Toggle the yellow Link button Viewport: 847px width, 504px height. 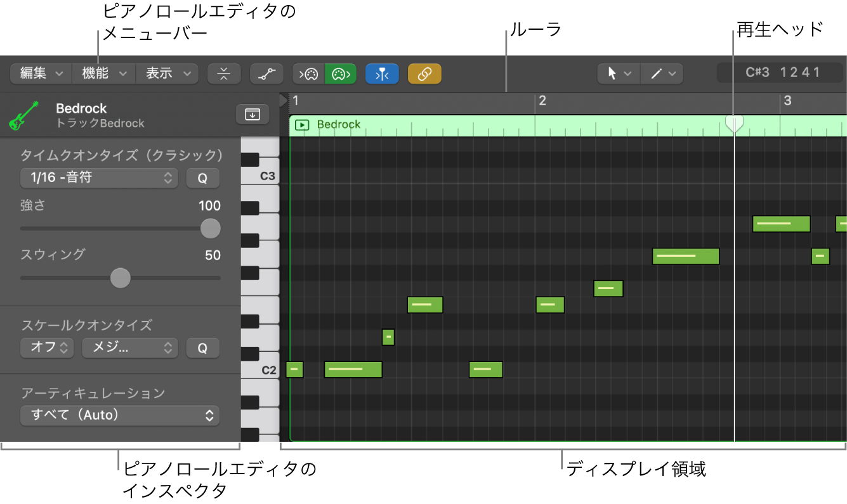click(x=424, y=74)
